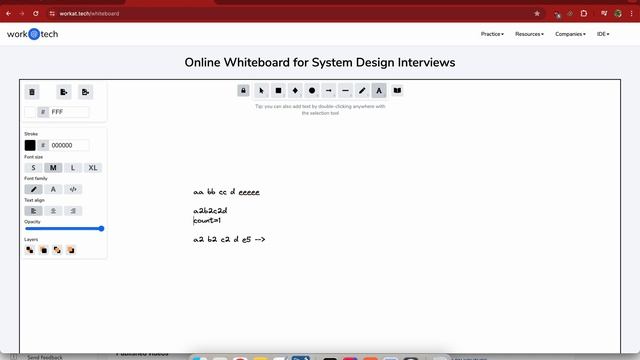Click the stroke hex input 000000

click(x=69, y=145)
